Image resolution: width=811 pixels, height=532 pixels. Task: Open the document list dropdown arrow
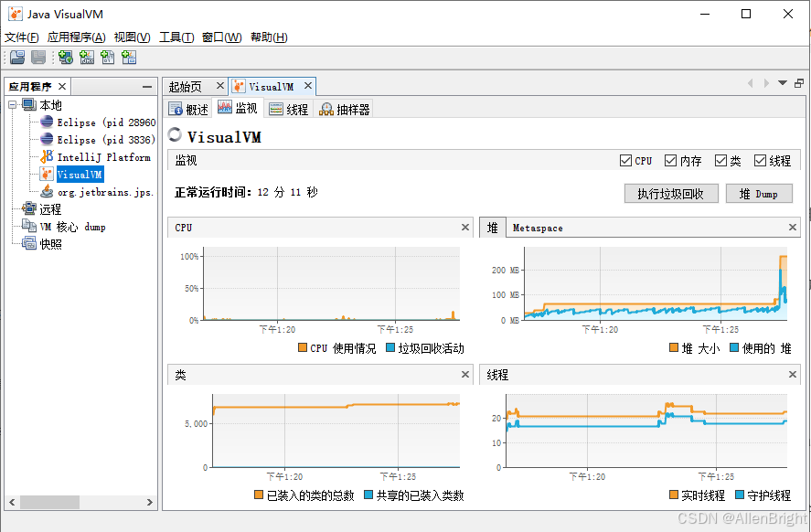[x=783, y=82]
